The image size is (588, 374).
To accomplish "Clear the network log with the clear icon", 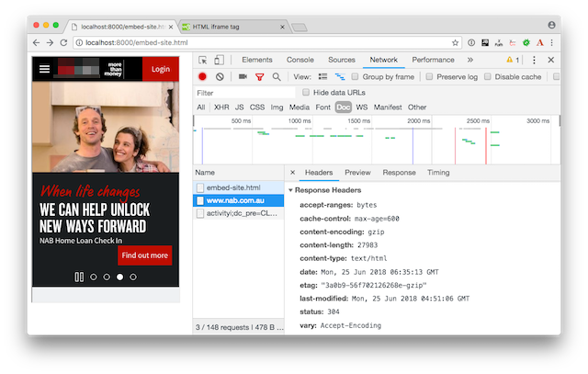I will point(220,77).
